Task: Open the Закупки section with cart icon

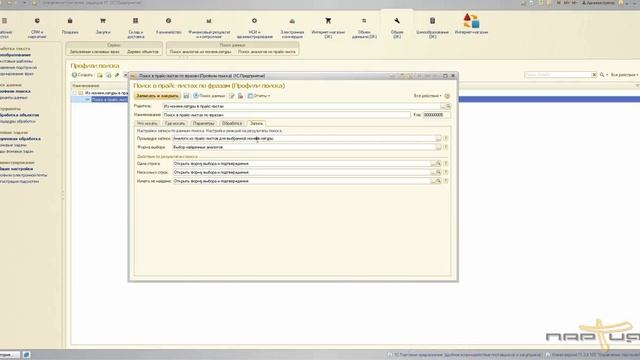Action: point(103,26)
